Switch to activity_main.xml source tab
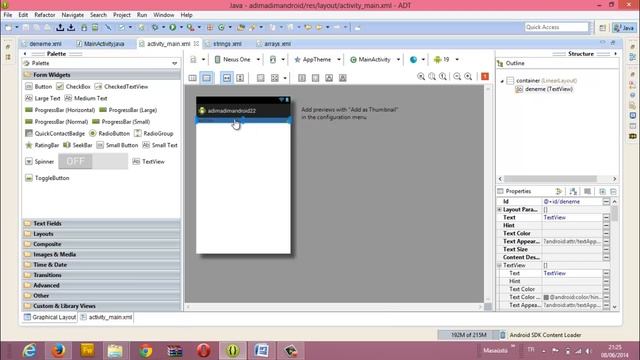The height and width of the screenshot is (360, 640). (107, 317)
